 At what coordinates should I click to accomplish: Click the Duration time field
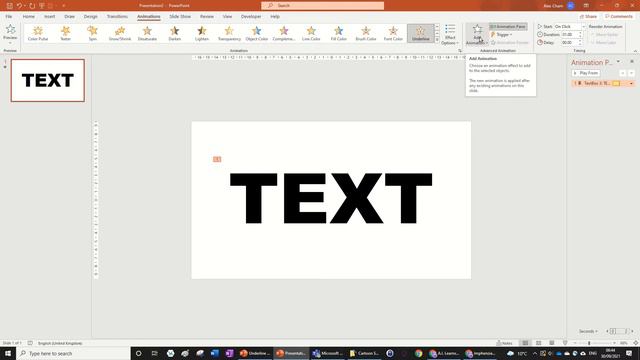[x=569, y=35]
